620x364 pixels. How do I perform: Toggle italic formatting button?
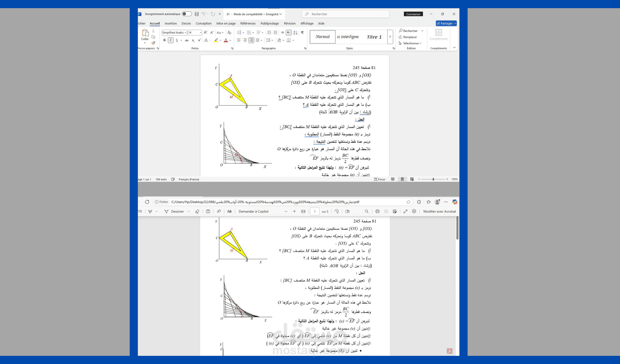pos(171,40)
